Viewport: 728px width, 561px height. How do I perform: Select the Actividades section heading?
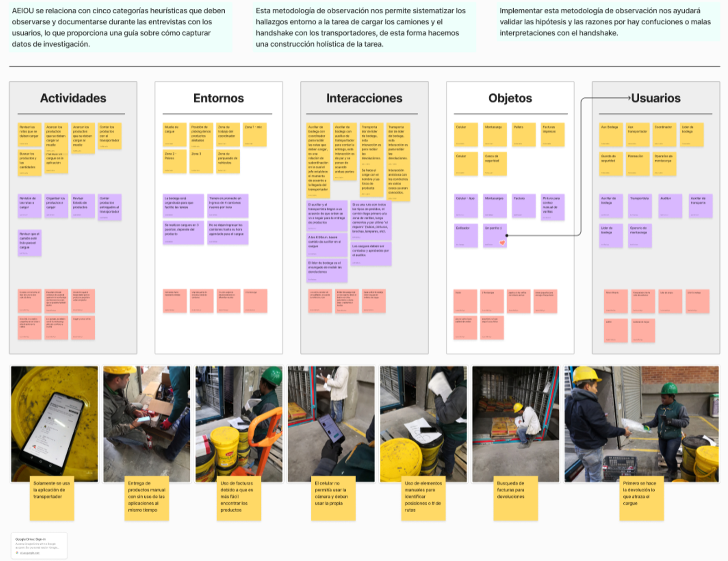(x=73, y=98)
